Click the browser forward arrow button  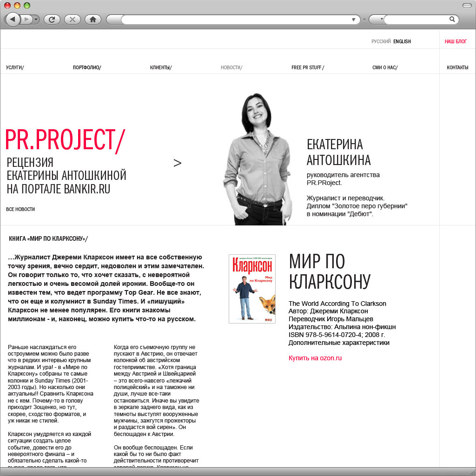coord(26,20)
